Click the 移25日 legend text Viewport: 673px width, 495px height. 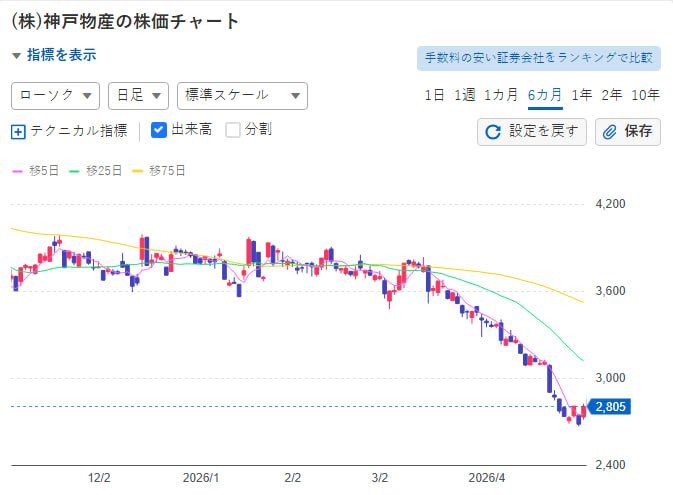point(104,171)
